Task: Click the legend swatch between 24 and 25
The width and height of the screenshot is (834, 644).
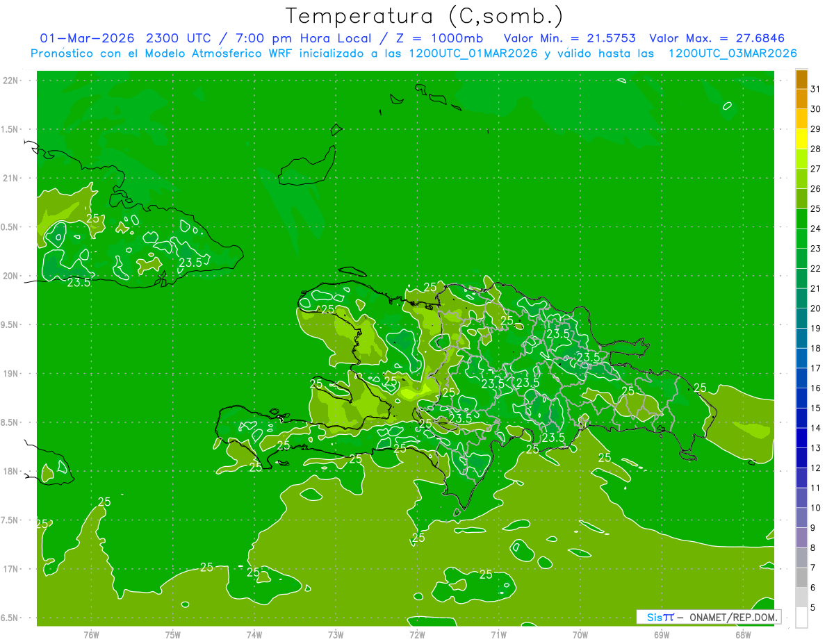Action: click(801, 218)
